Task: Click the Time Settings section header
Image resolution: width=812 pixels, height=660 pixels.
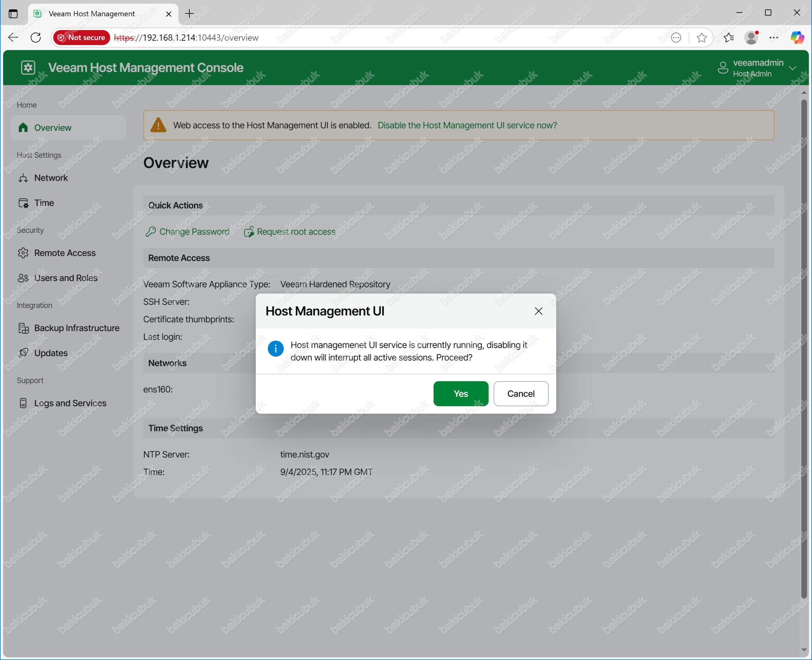Action: coord(458,428)
